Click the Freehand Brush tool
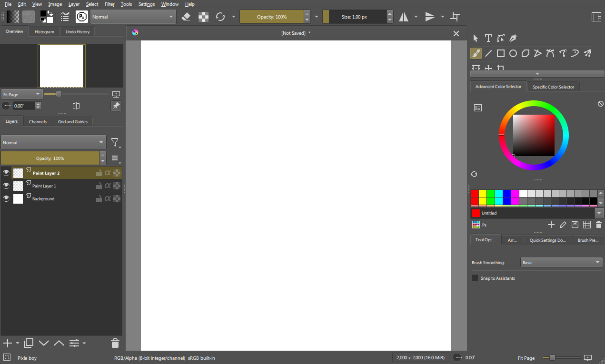Image resolution: width=605 pixels, height=364 pixels. 476,53
